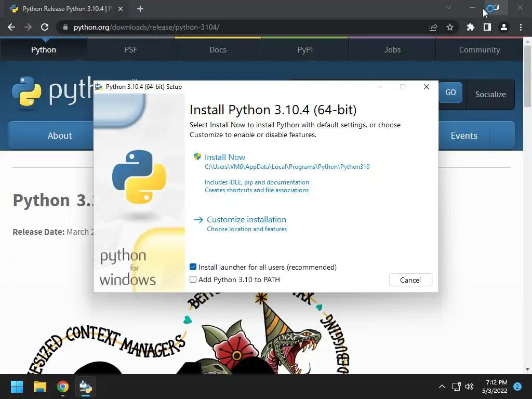Image resolution: width=532 pixels, height=399 pixels.
Task: Click the setup dialog title icon
Action: pyautogui.click(x=99, y=87)
